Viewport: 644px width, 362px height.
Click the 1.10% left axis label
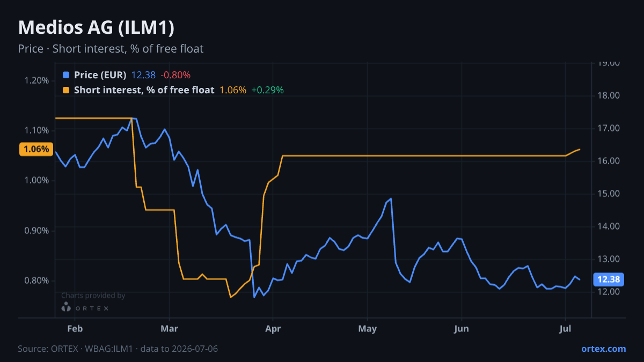pos(36,130)
